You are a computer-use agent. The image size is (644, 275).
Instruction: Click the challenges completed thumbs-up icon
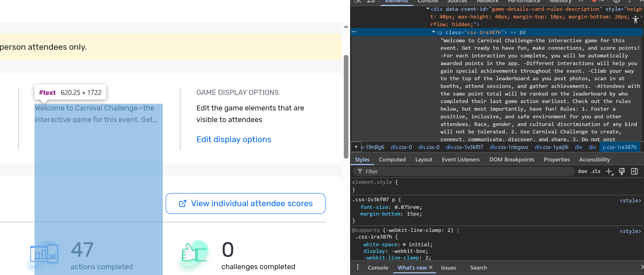click(195, 253)
